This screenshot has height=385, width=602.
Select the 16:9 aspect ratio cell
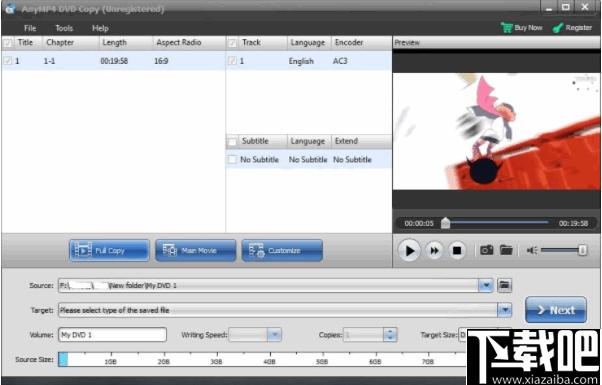coord(161,61)
